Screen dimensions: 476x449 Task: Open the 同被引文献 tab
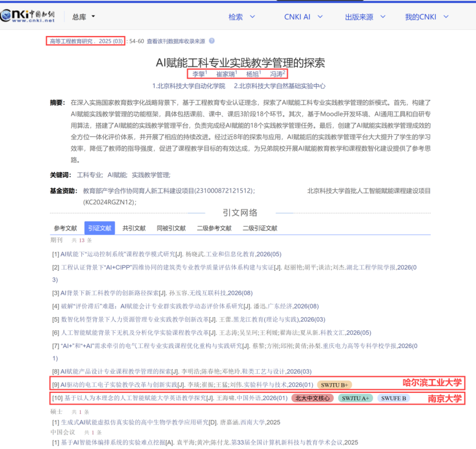171,228
